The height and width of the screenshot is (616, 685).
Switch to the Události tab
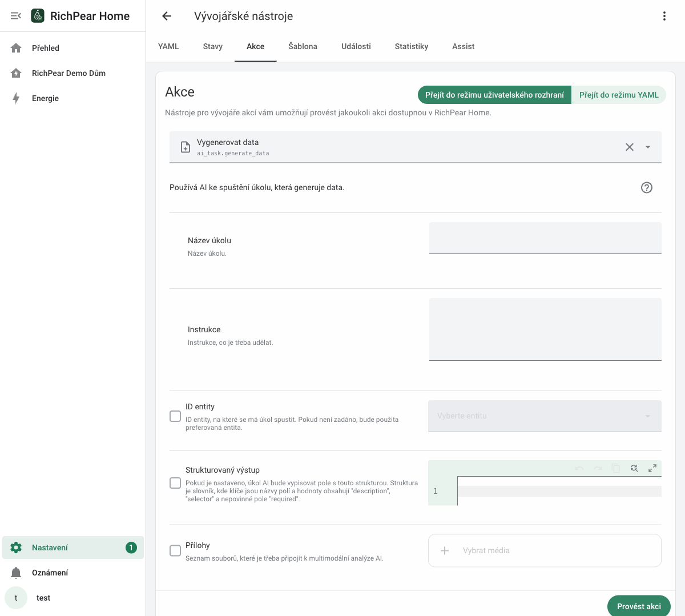click(x=356, y=47)
